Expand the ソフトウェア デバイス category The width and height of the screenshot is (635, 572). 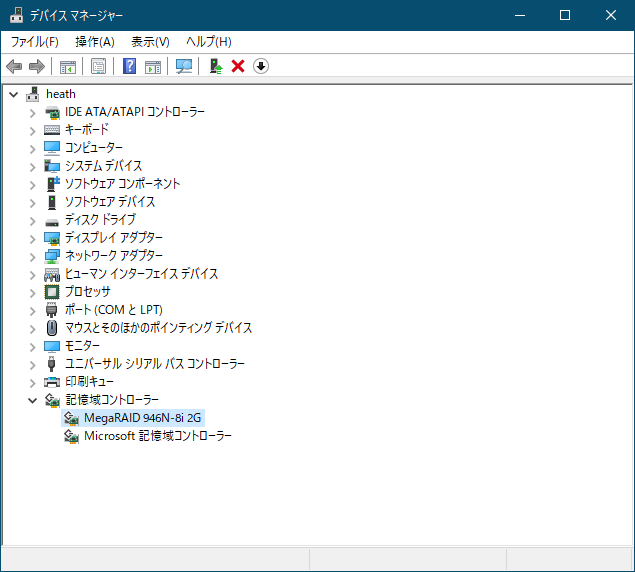33,203
